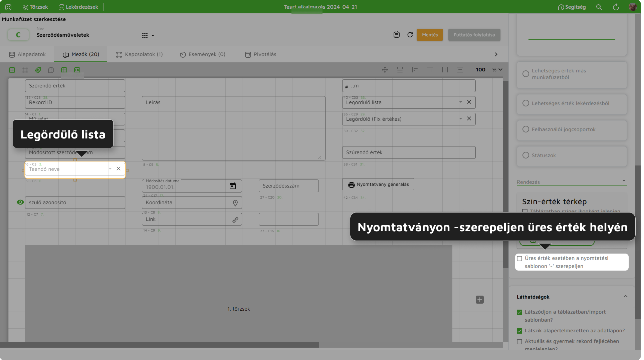Switch to the Mezők (20) tab
The width and height of the screenshot is (644, 360).
tap(81, 54)
